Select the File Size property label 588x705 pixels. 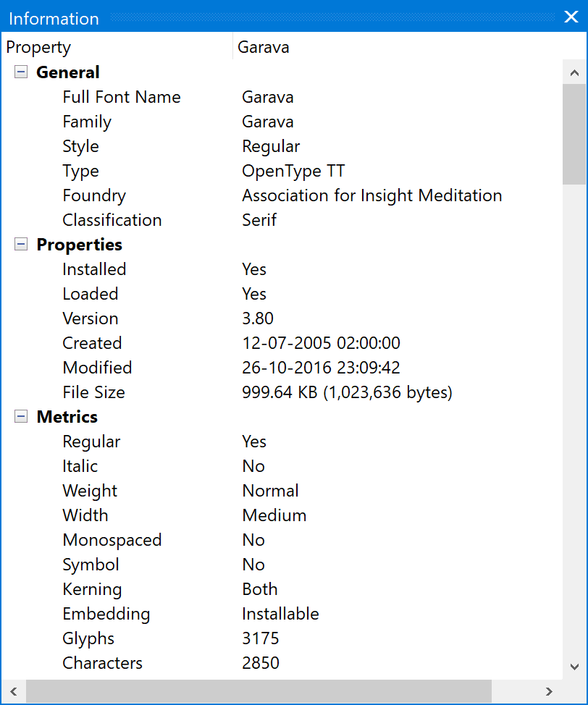coord(93,392)
